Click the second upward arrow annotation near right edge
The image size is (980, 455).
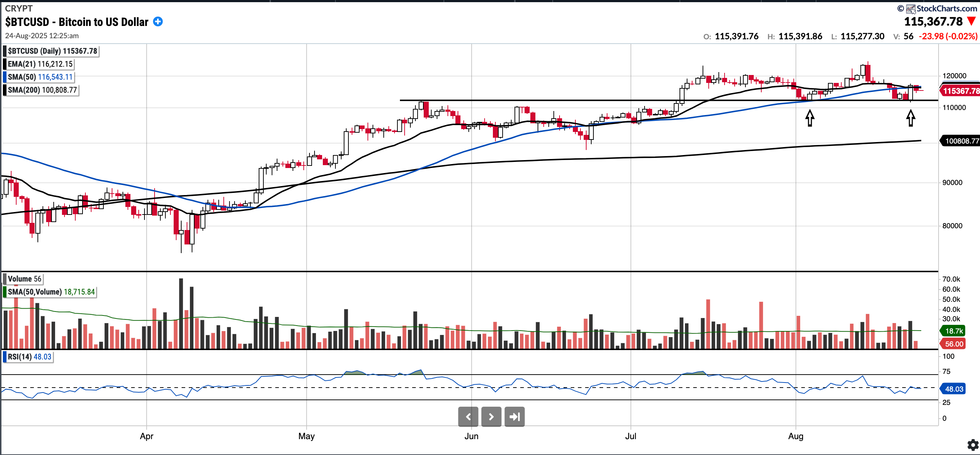(x=910, y=118)
